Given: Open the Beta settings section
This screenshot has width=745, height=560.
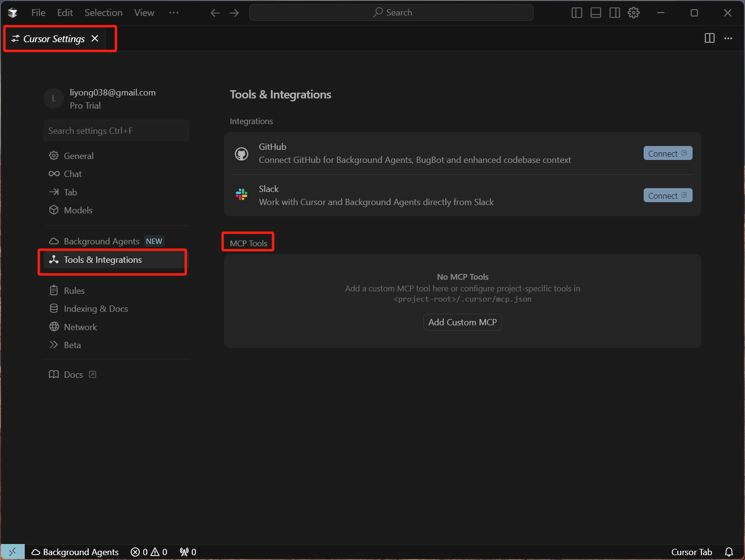Looking at the screenshot, I should (72, 345).
